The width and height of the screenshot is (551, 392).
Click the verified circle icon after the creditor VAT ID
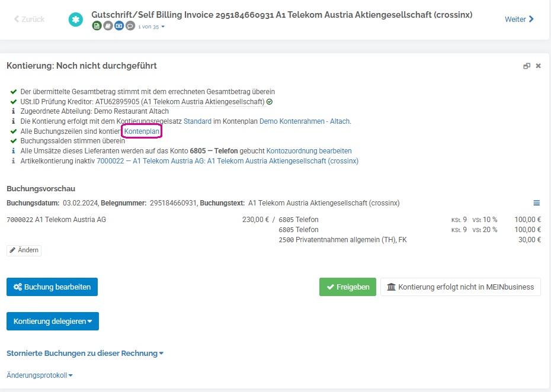pos(270,102)
